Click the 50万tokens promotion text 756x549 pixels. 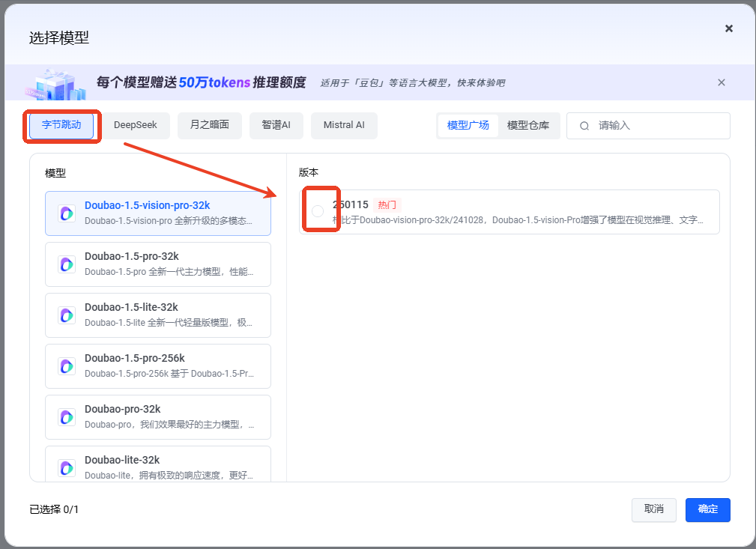tap(201, 82)
